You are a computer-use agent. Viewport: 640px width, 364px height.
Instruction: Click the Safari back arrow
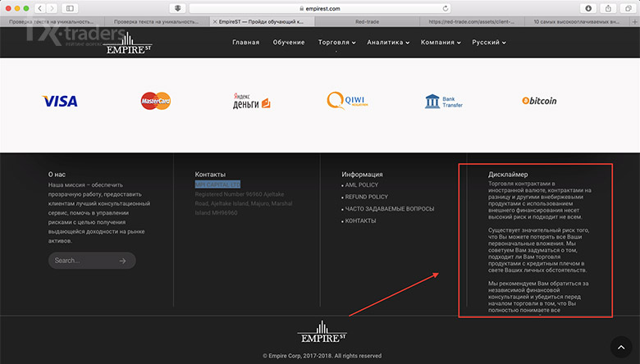[x=40, y=8]
